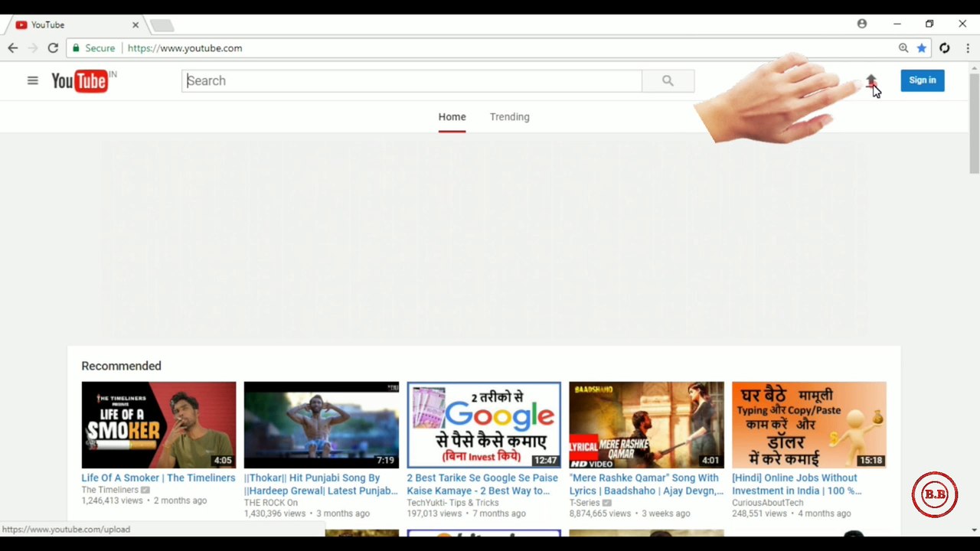This screenshot has width=980, height=551.
Task: Click 'Life Of A Smoker | The Timeliners' title
Action: [158, 478]
